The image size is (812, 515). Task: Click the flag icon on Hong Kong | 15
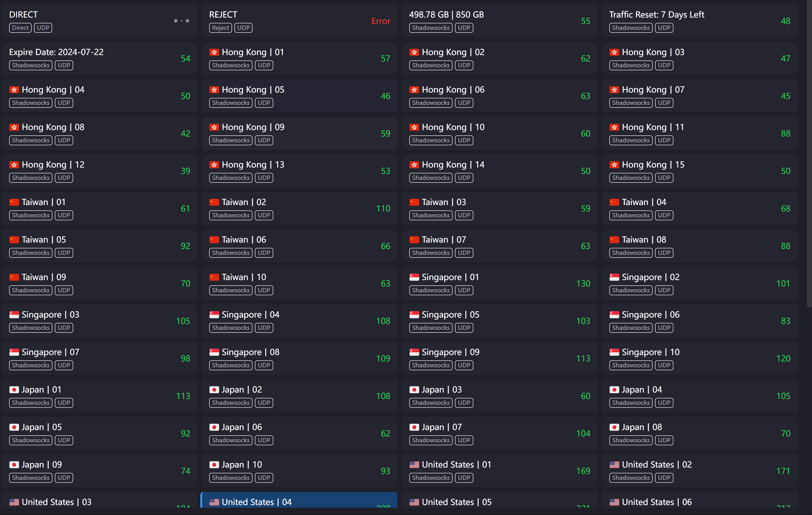[x=614, y=165]
